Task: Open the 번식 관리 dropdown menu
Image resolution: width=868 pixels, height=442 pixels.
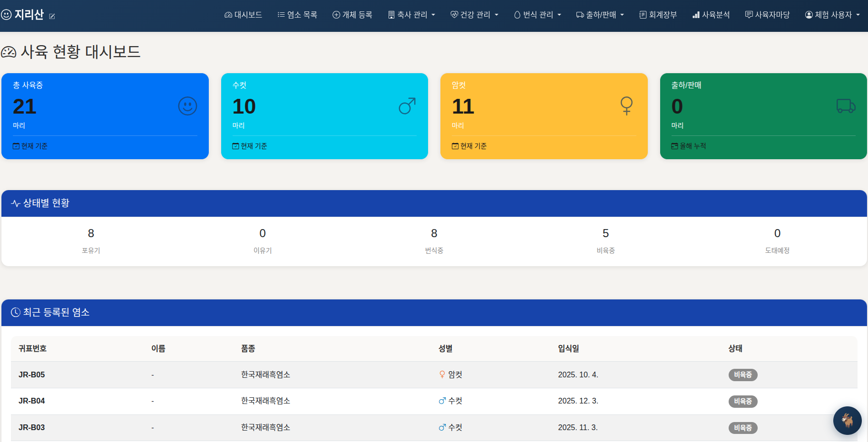Action: click(x=537, y=15)
